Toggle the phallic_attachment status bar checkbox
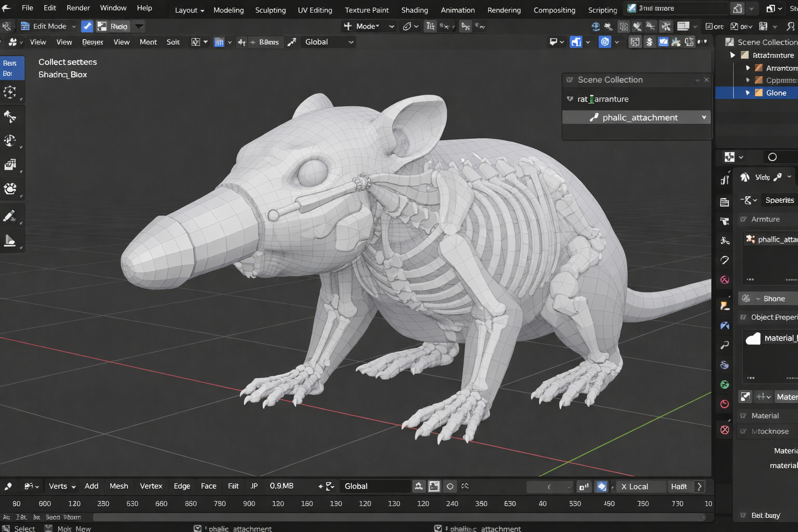The image size is (798, 532). click(x=197, y=528)
